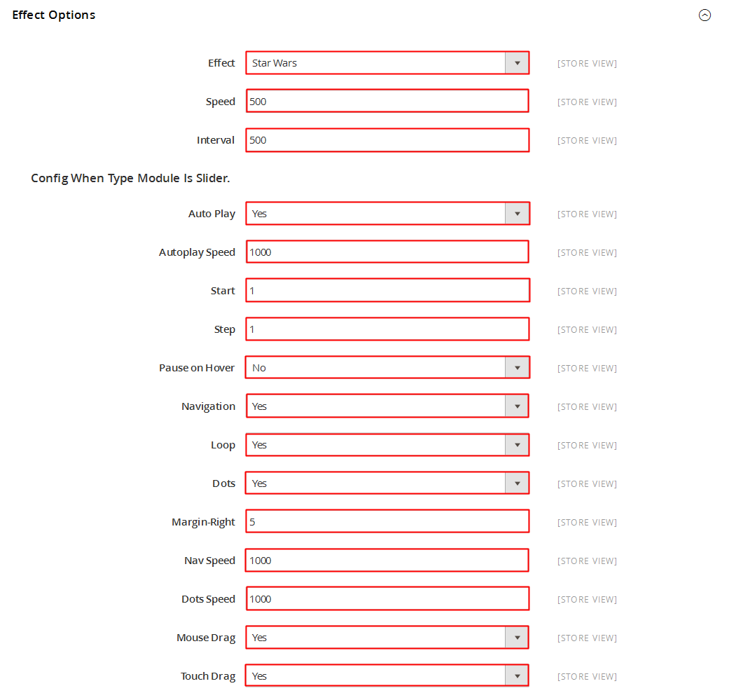This screenshot has width=729, height=700.
Task: Click the Speed input field
Action: pyautogui.click(x=387, y=101)
